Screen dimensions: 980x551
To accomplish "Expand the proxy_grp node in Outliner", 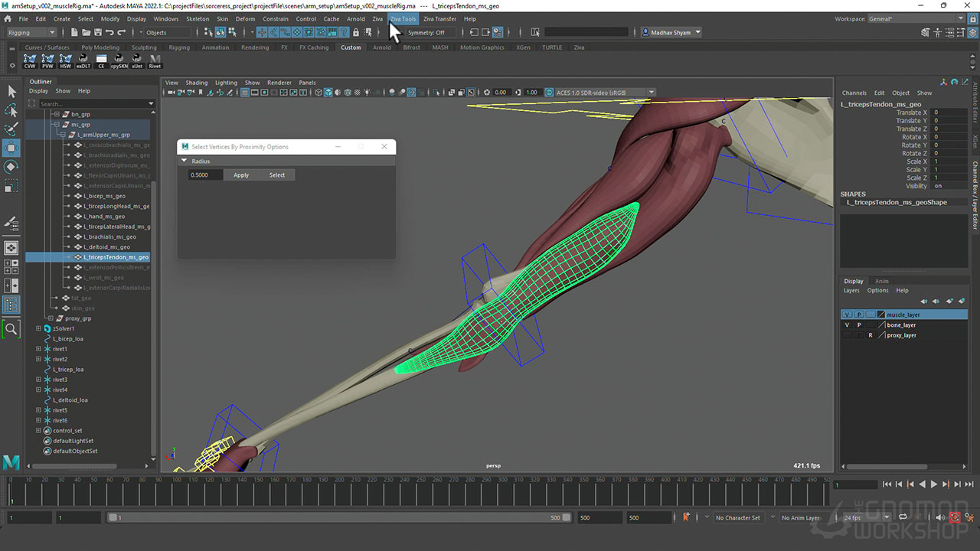I will (x=50, y=318).
